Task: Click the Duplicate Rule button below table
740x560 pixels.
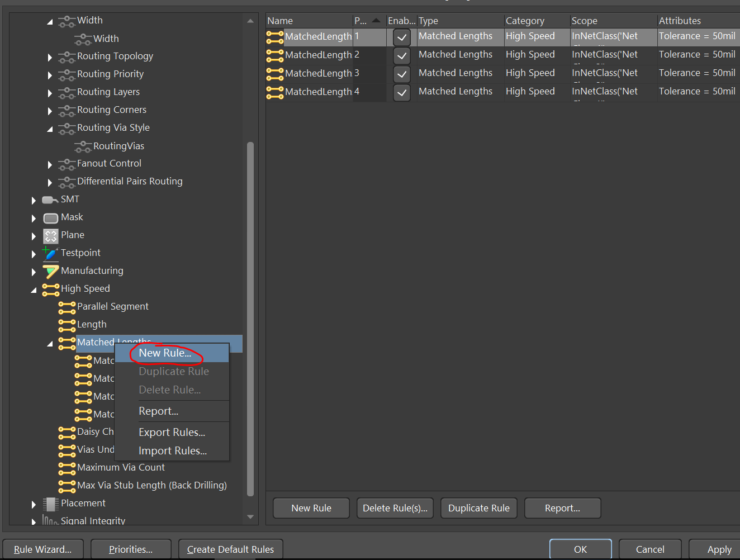Action: [x=479, y=508]
